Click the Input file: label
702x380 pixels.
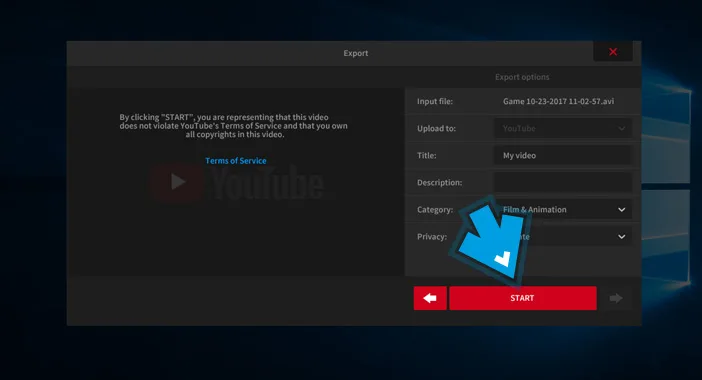(x=435, y=101)
